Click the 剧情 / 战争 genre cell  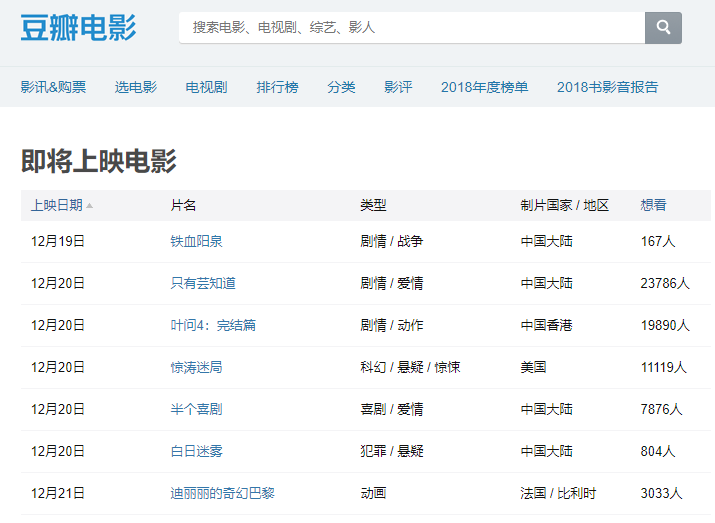coord(391,241)
